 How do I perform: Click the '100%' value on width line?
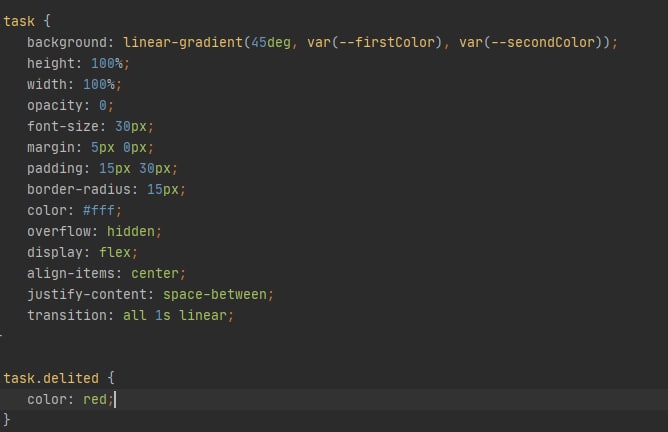tap(99, 84)
